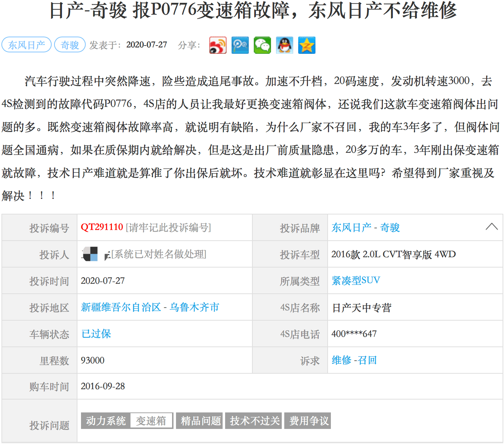Share the complaint to Sina Weibo
The image size is (504, 444).
click(218, 45)
